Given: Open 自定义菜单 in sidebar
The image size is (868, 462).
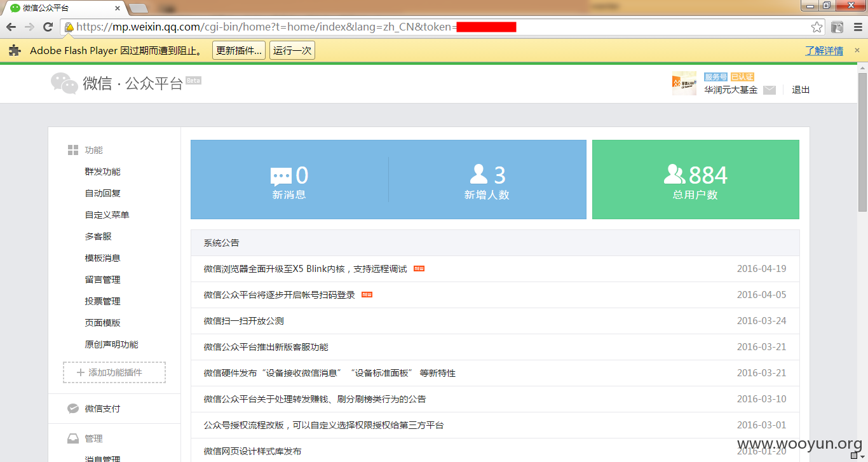Looking at the screenshot, I should point(107,215).
